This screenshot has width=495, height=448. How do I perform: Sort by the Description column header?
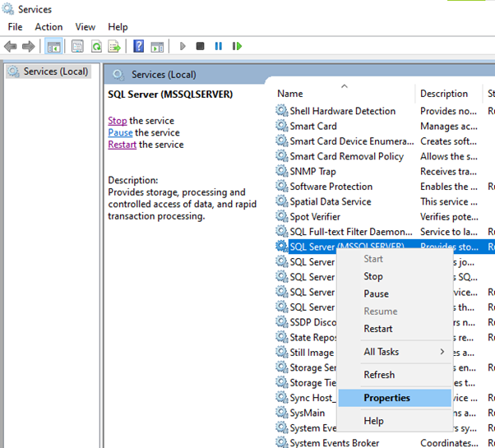pyautogui.click(x=448, y=94)
